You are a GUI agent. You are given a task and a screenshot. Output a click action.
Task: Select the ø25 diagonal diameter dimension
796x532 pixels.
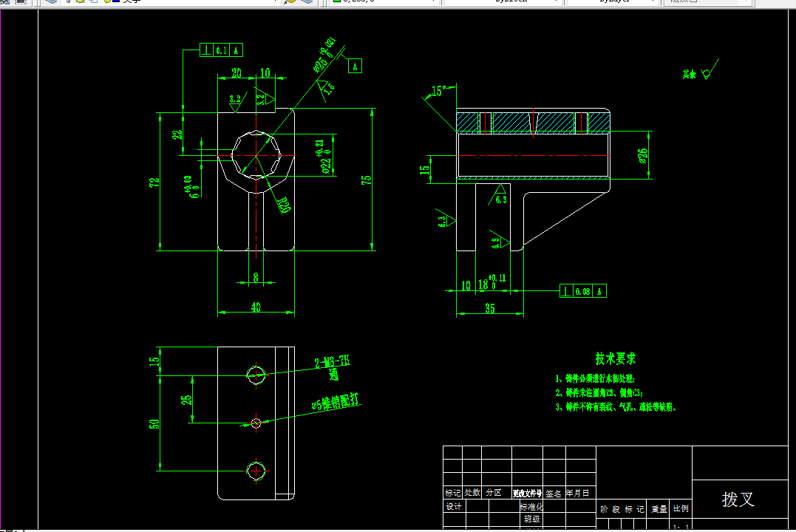point(324,55)
